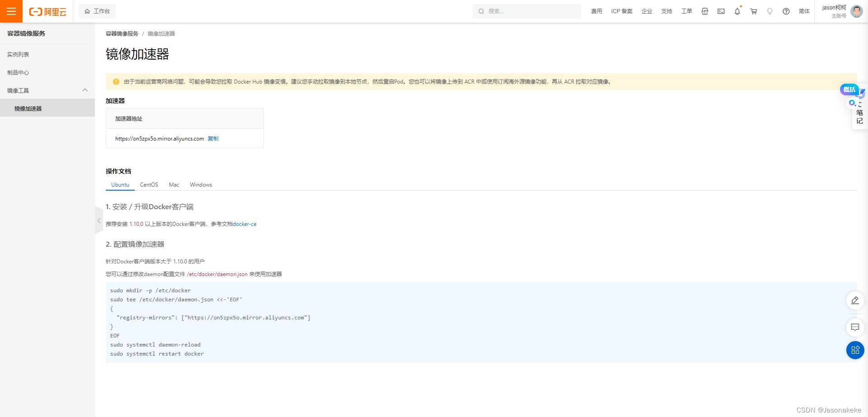Click the user avatar picture

tap(857, 11)
